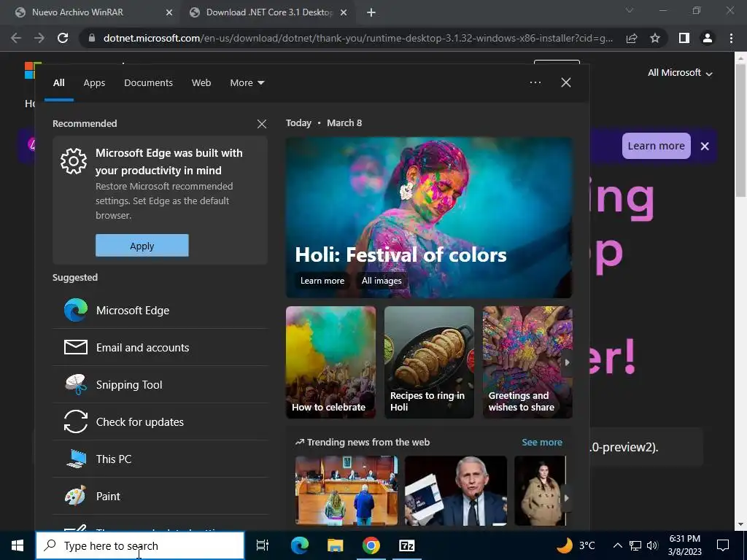Open the weather widget showing 3°C
This screenshot has height=560, width=747.
(576, 545)
